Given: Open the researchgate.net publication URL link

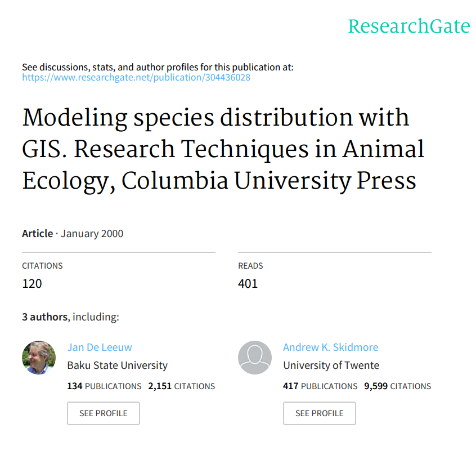Looking at the screenshot, I should click(x=136, y=78).
